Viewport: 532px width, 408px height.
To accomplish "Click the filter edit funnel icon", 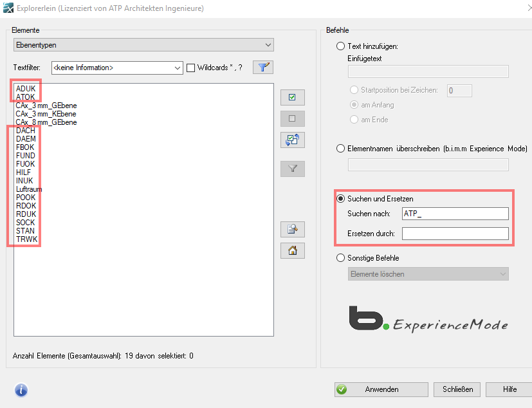I will pos(262,67).
